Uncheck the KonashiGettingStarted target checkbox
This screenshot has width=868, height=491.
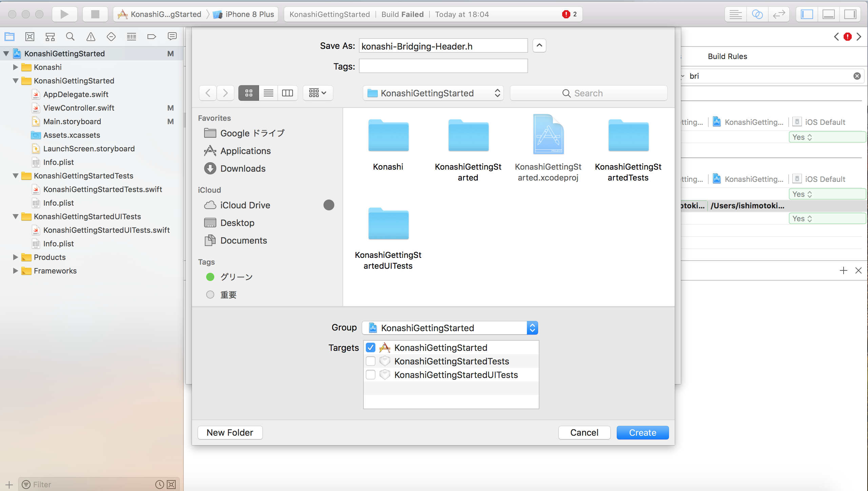pos(371,347)
